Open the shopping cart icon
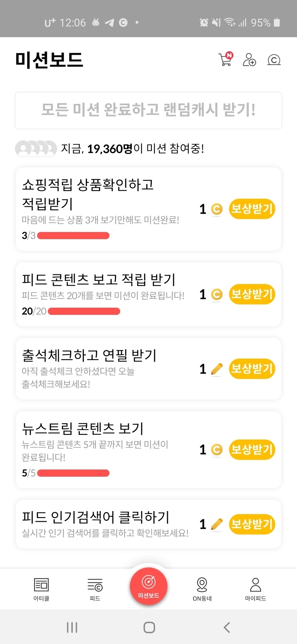The height and width of the screenshot is (644, 297). pyautogui.click(x=225, y=59)
